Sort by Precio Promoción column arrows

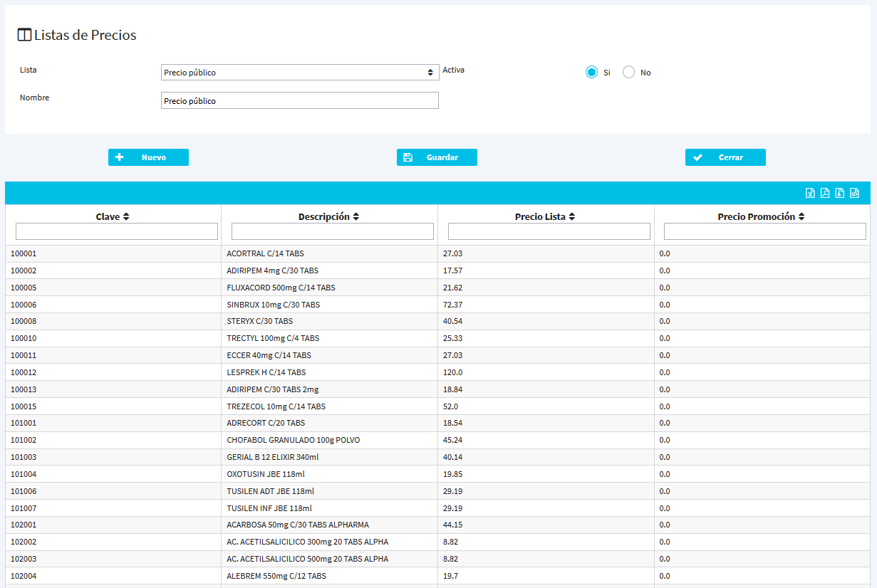(x=801, y=217)
